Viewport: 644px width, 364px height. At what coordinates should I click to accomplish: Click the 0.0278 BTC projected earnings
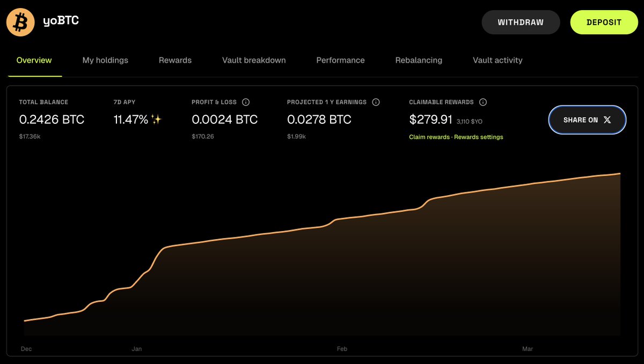point(319,120)
